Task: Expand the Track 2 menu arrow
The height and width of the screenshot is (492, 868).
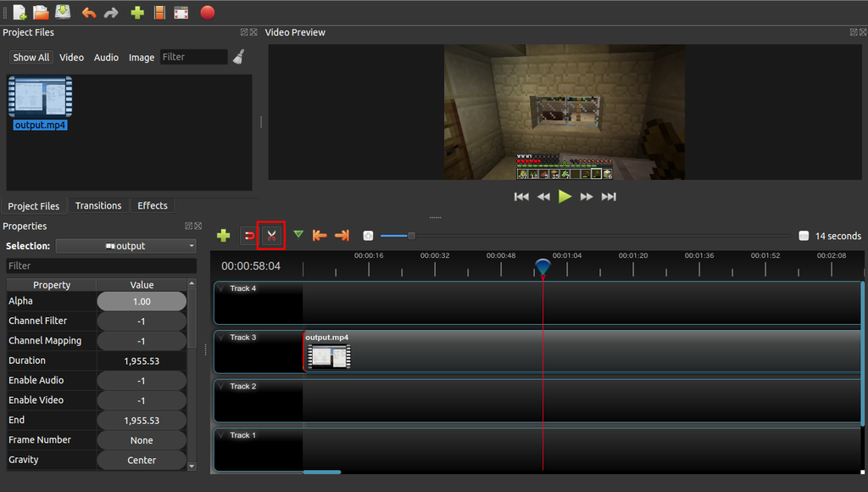Action: (x=221, y=386)
